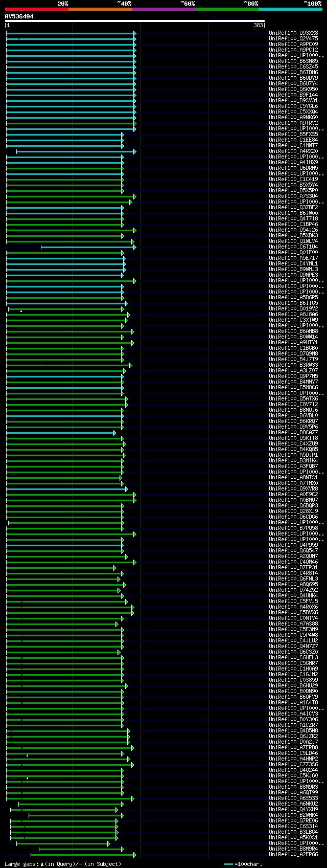
Task: Select the UniRef100_C6HEL3 label
Action: (x=293, y=657)
